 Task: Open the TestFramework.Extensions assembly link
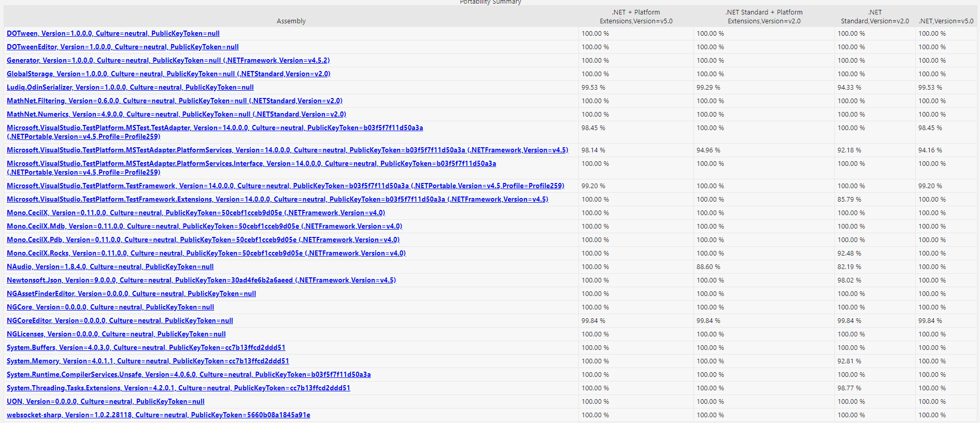click(277, 200)
